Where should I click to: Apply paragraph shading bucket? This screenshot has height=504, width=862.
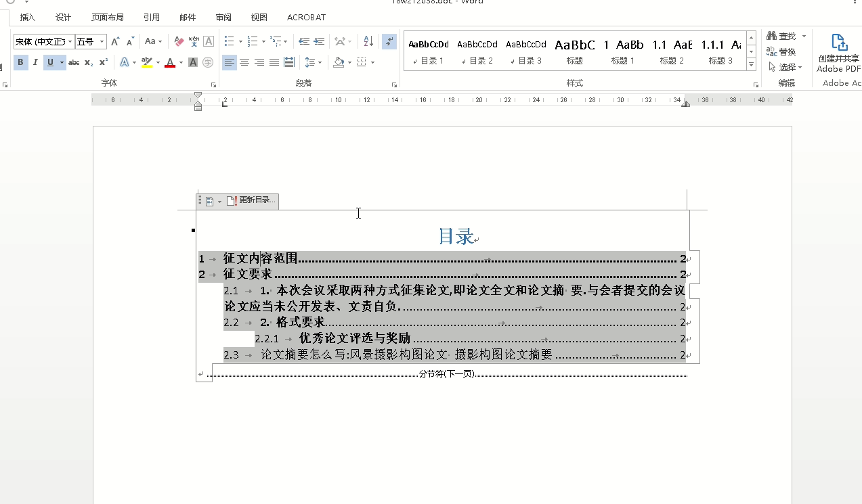pos(339,62)
